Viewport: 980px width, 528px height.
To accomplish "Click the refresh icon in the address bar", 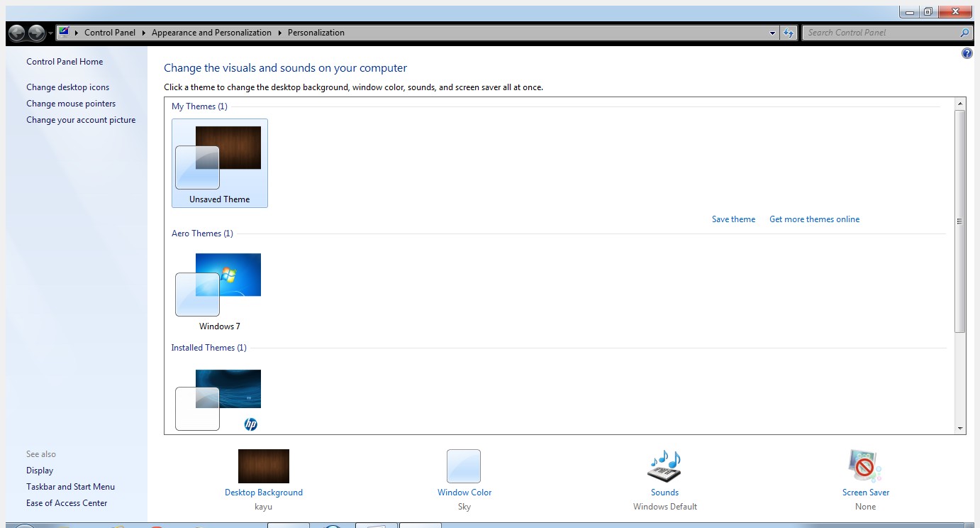I will pos(789,32).
